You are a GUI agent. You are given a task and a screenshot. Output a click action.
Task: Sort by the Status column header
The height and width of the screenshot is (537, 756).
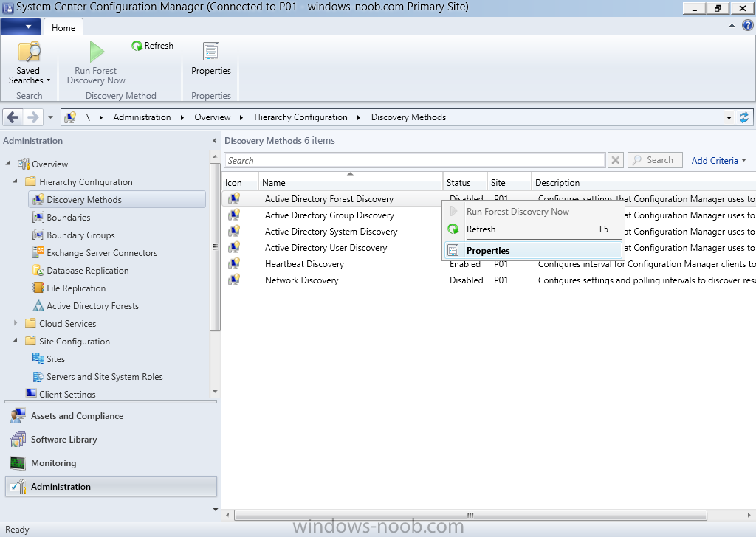coord(465,182)
